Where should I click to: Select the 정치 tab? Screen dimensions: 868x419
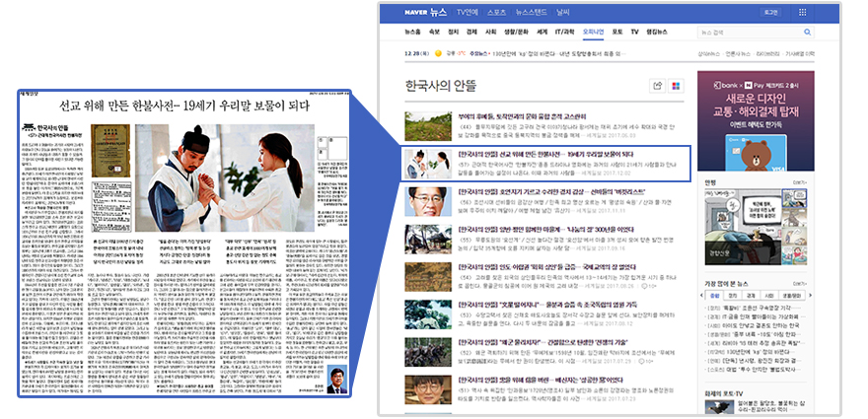tap(453, 33)
